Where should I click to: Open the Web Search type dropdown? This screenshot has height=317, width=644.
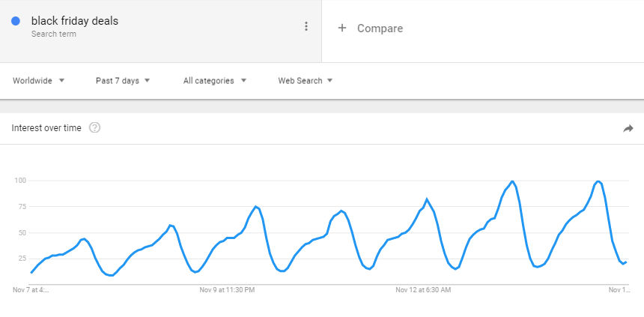(x=306, y=81)
